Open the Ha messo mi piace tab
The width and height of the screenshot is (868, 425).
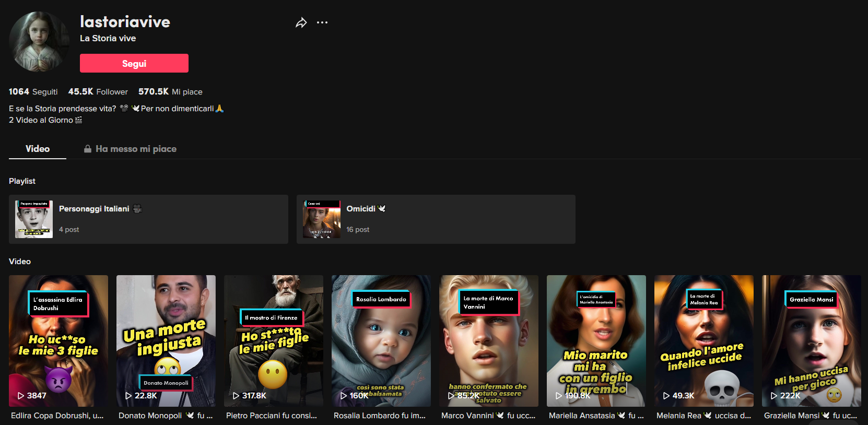pyautogui.click(x=136, y=149)
